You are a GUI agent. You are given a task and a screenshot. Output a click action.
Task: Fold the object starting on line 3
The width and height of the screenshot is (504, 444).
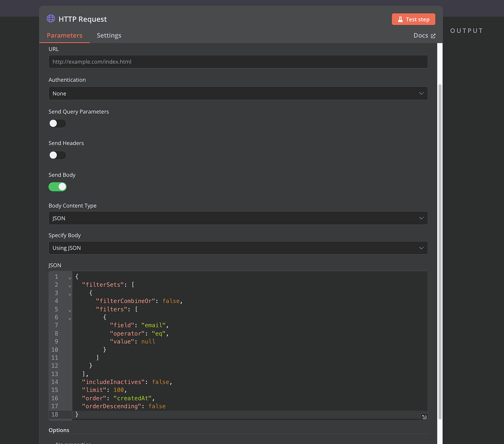click(70, 293)
